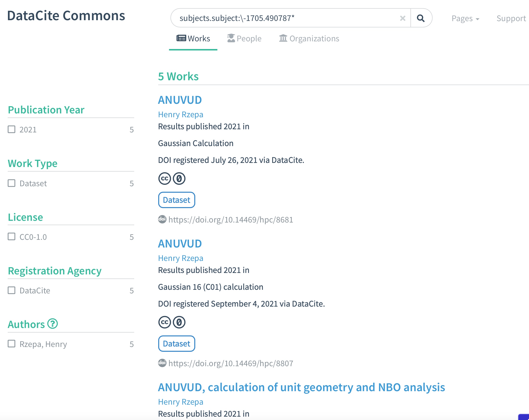Viewport: 529px width, 420px height.
Task: Open the Pages dropdown menu
Action: tap(465, 19)
